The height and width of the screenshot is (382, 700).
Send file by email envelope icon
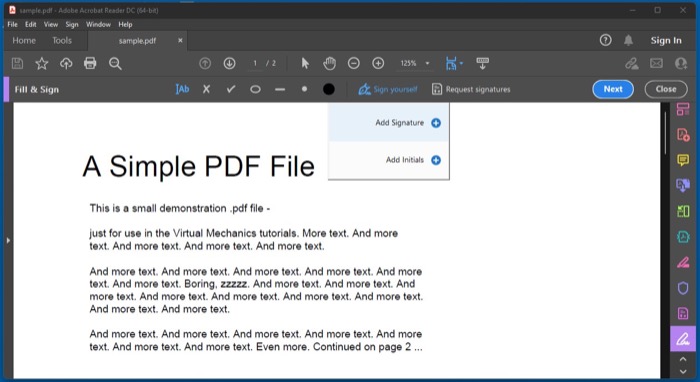(656, 63)
